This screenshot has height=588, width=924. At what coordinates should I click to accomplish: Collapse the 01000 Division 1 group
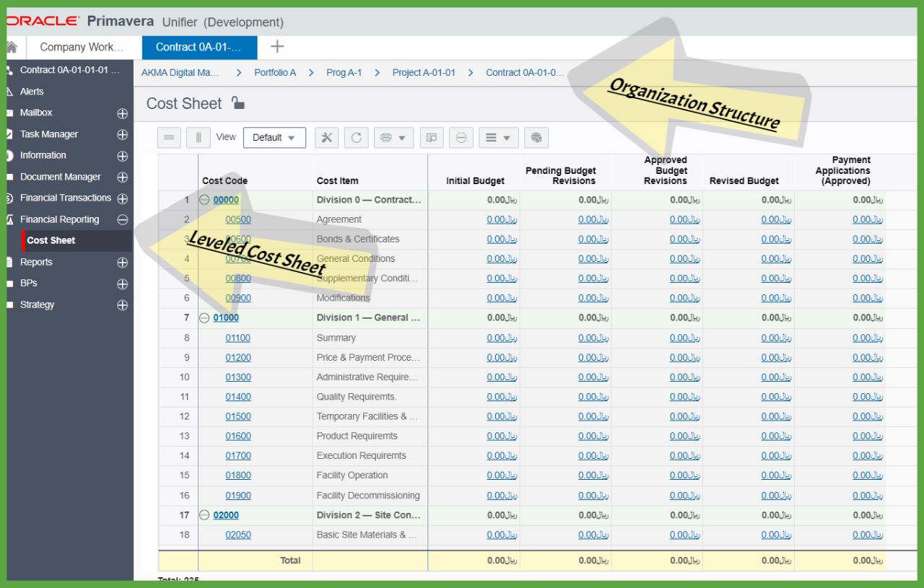tap(204, 317)
